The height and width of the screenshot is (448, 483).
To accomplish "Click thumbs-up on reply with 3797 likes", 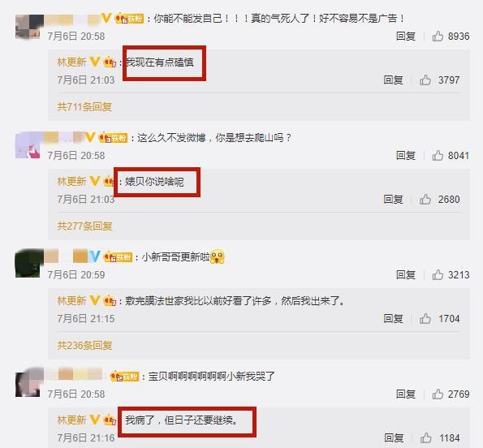I will tap(425, 80).
